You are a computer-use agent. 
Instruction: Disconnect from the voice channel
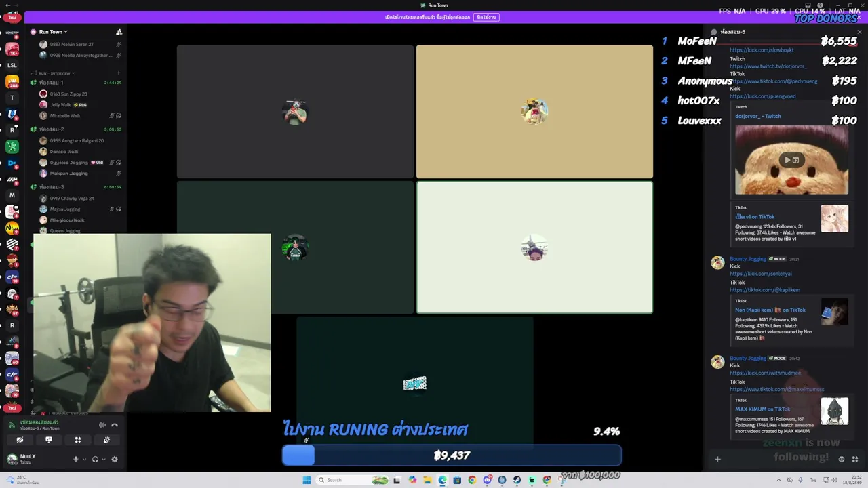point(115,425)
